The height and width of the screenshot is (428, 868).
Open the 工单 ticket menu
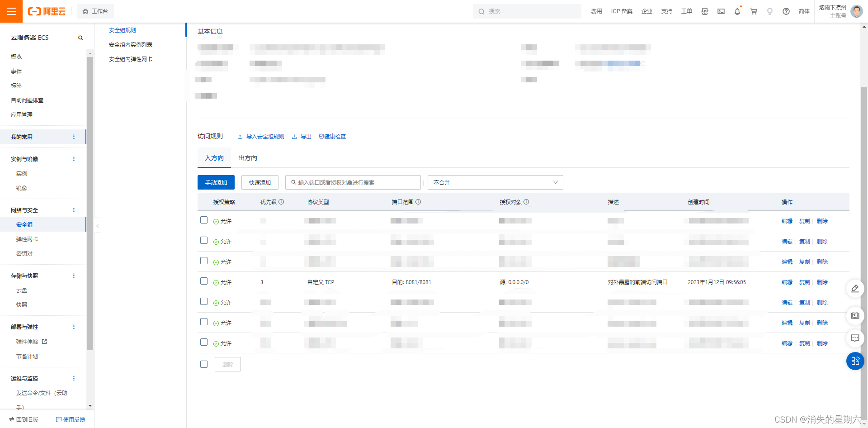[x=686, y=11]
